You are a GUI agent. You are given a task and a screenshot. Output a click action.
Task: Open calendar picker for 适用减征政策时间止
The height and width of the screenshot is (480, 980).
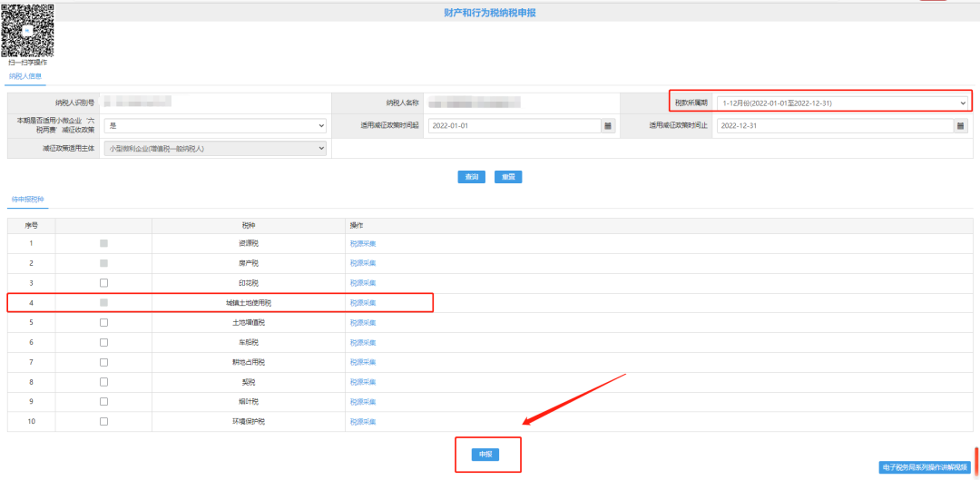click(x=960, y=126)
